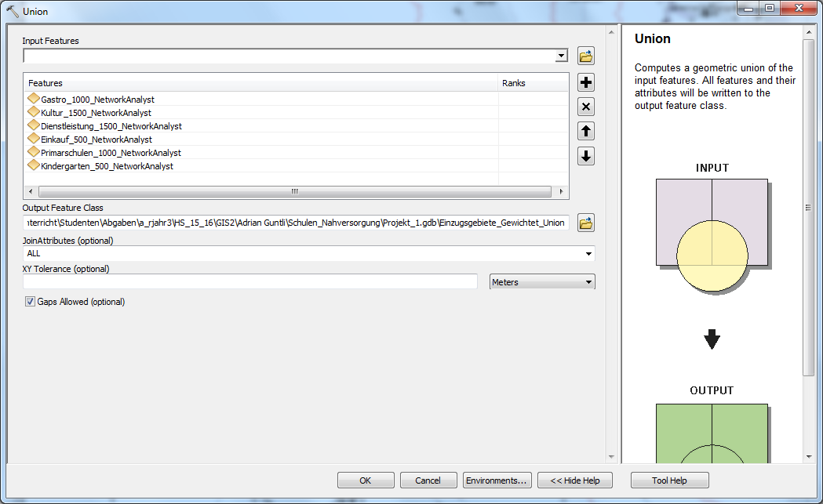823x504 pixels.
Task: Move selected feature down with arrow icon
Action: pos(585,156)
